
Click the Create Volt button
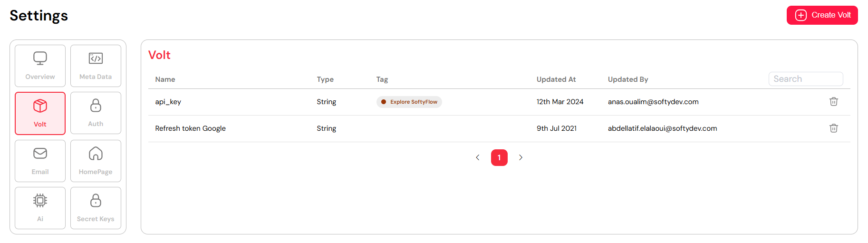822,15
